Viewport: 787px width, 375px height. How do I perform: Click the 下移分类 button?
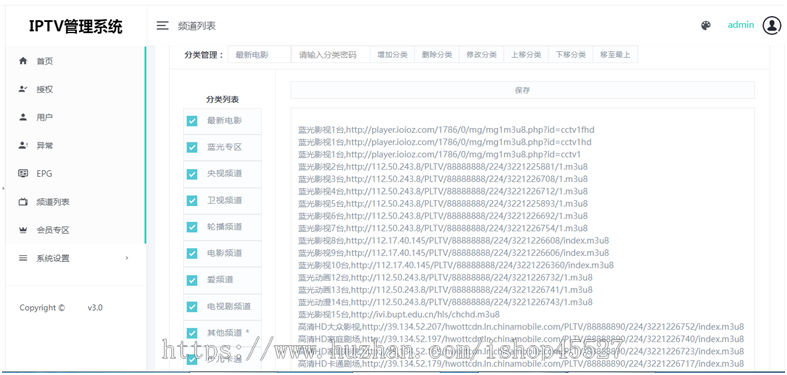click(x=571, y=55)
